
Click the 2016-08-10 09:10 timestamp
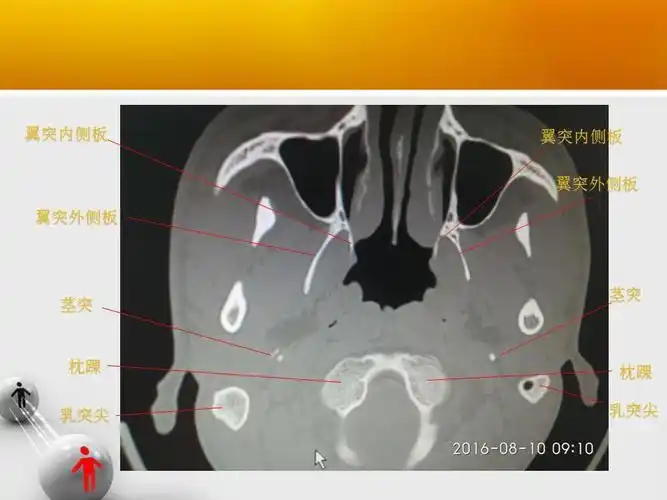click(522, 448)
